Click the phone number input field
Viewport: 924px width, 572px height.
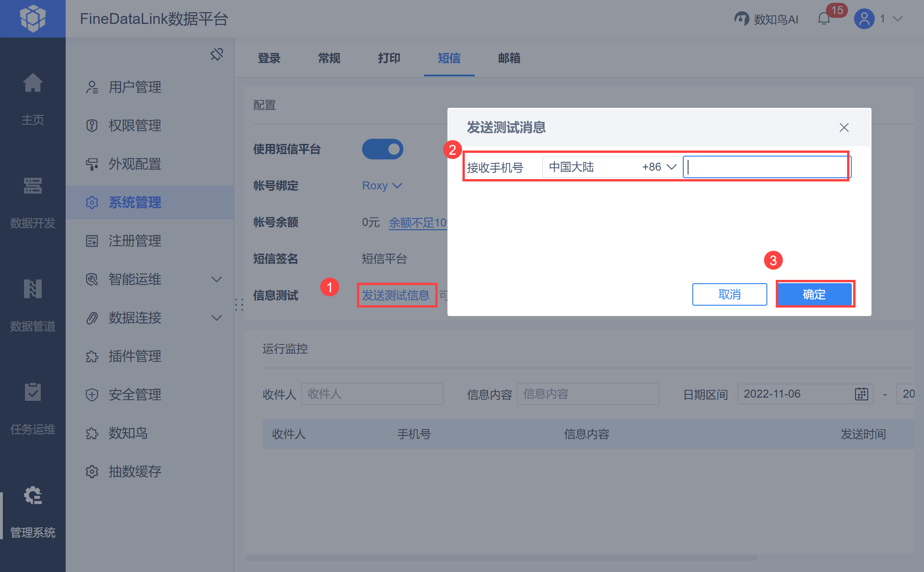[766, 167]
